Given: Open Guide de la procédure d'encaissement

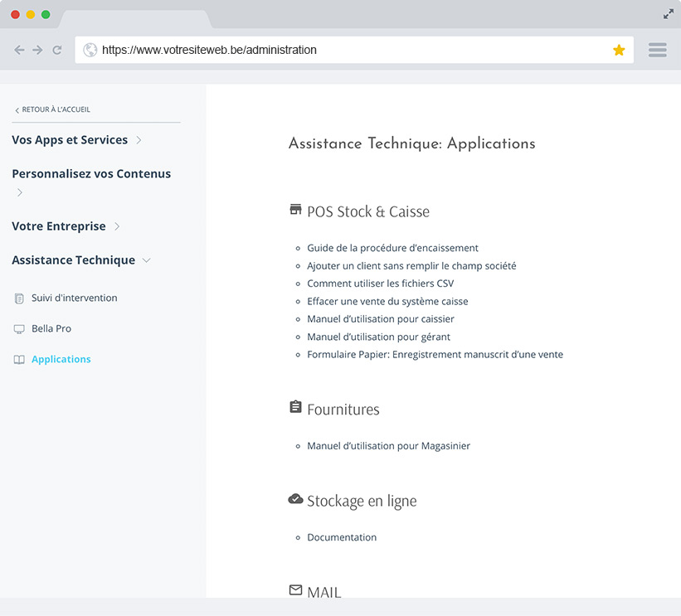Looking at the screenshot, I should 392,248.
